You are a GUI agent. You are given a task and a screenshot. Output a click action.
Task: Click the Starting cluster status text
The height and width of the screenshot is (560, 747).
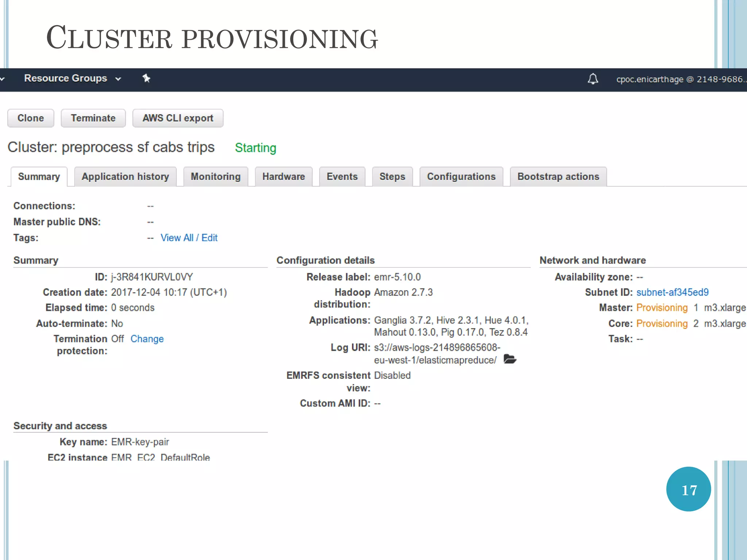pyautogui.click(x=255, y=148)
